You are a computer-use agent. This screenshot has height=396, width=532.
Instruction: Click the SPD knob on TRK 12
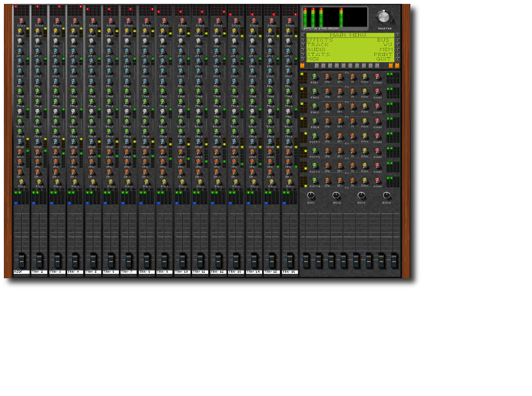[216, 162]
